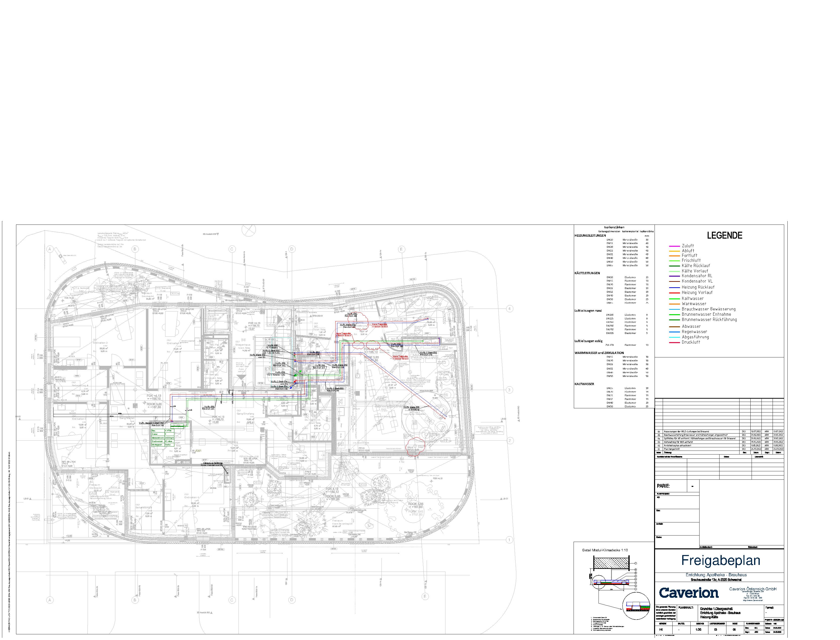Click the Freigabeplan title text
This screenshot has height=640, width=840.
[720, 560]
